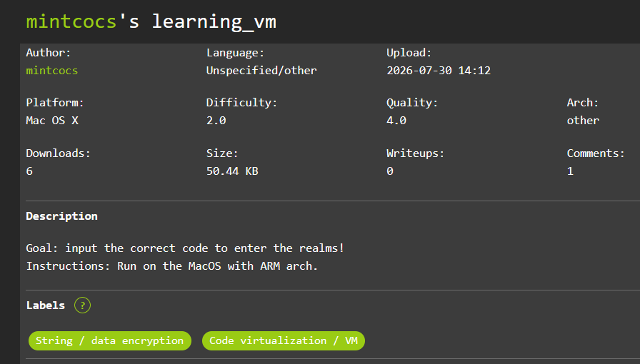Click the Arch value other
The height and width of the screenshot is (364, 640).
[x=583, y=121]
